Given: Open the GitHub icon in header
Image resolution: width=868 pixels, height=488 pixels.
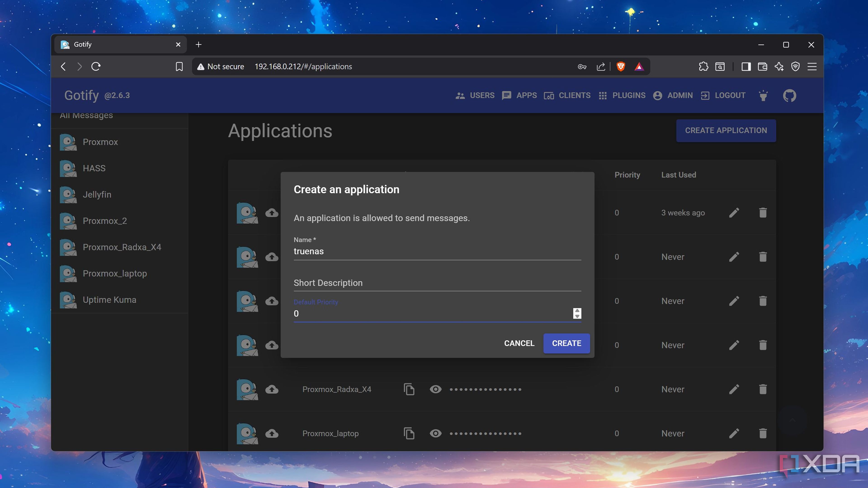Looking at the screenshot, I should pos(789,96).
